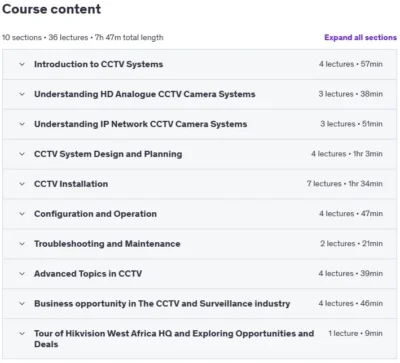Viewport: 400px width, 363px height.
Task: Click Business opportunity in CCTV and Surveillance title
Action: 162,304
